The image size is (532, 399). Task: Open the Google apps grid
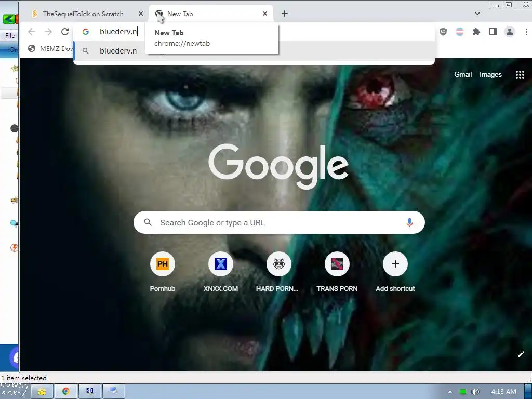coord(520,75)
